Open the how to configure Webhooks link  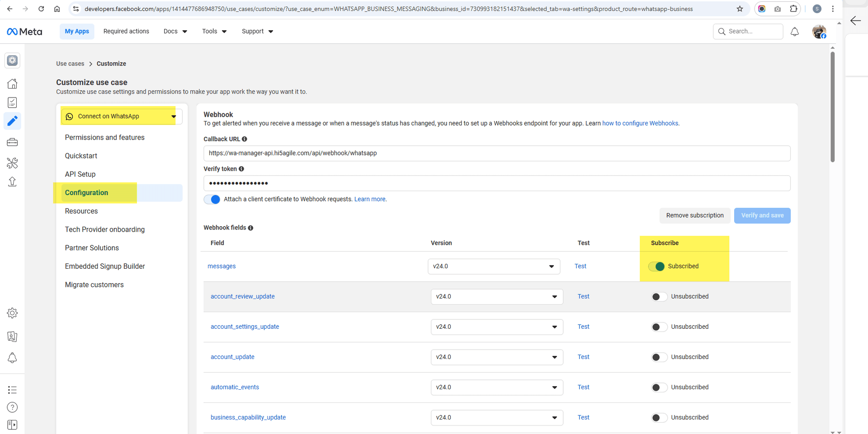pyautogui.click(x=640, y=123)
